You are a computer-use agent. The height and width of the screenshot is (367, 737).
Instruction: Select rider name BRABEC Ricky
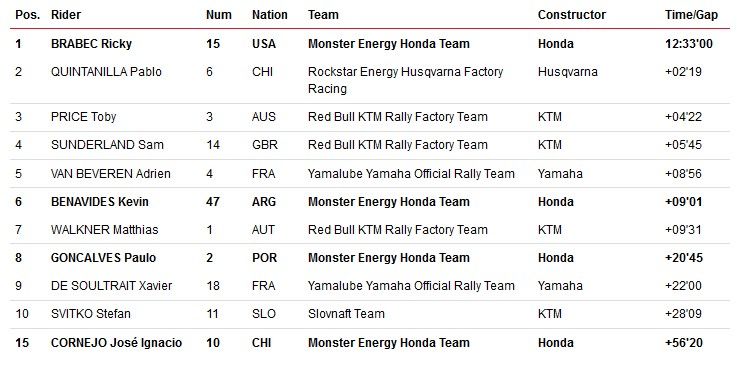pos(91,44)
